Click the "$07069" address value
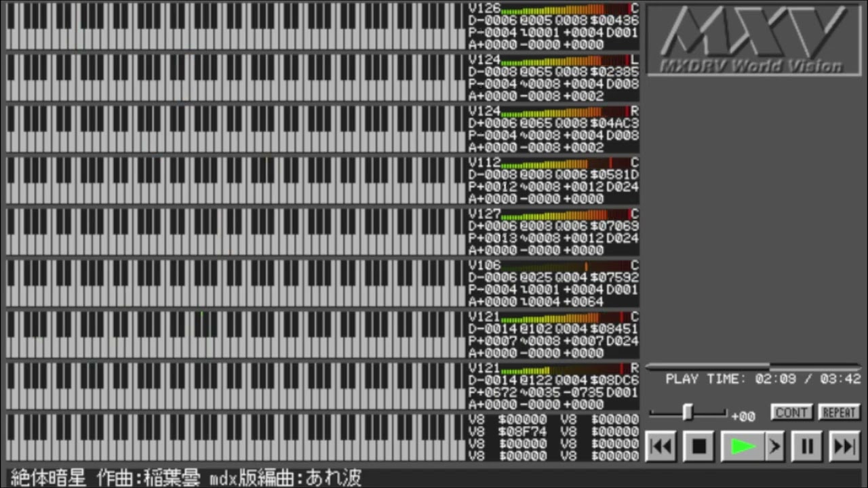Screen dimensions: 868x488 (x=614, y=226)
